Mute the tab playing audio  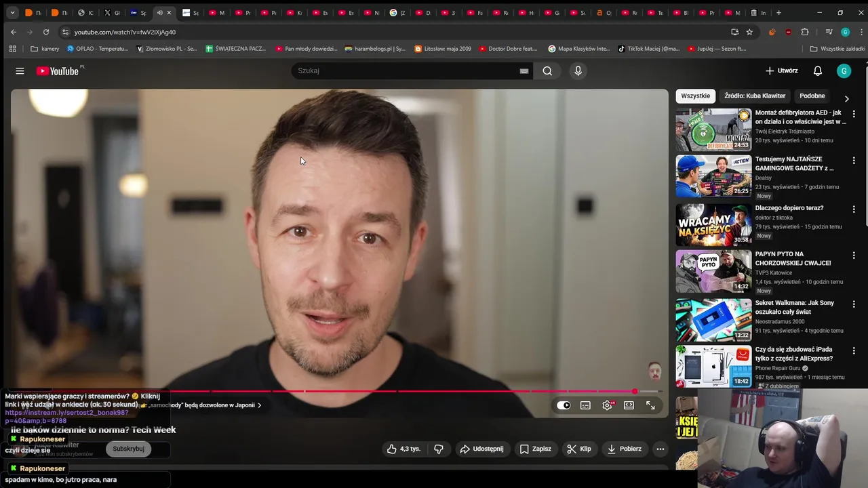tap(160, 12)
